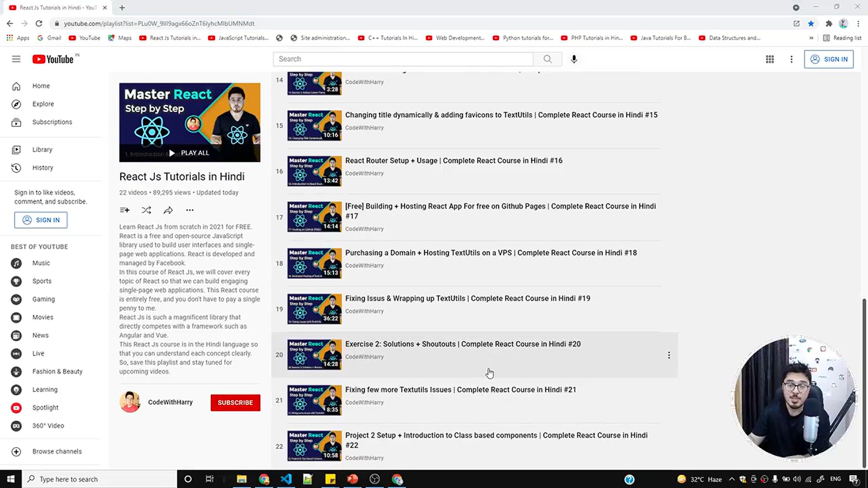The height and width of the screenshot is (488, 868).
Task: Open File Explorer from taskbar
Action: [241, 479]
